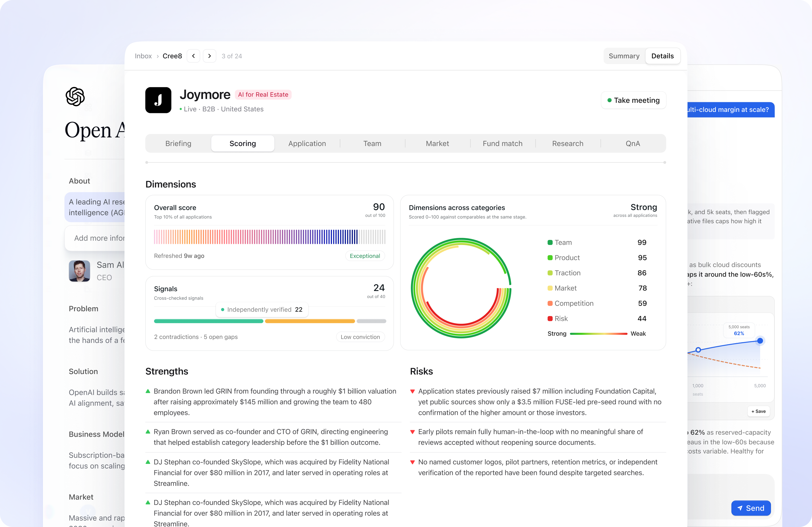Image resolution: width=812 pixels, height=527 pixels.
Task: Click the green verified signals bar segment
Action: pyautogui.click(x=208, y=321)
